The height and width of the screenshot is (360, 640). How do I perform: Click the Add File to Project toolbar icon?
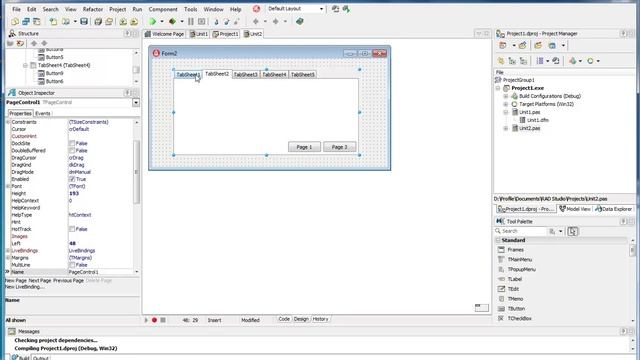(x=123, y=22)
